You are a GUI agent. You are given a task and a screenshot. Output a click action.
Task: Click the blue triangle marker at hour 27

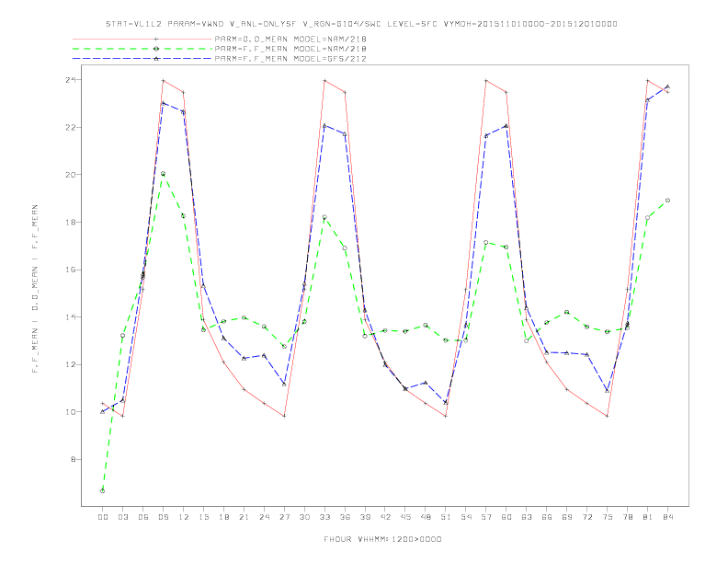pos(284,384)
